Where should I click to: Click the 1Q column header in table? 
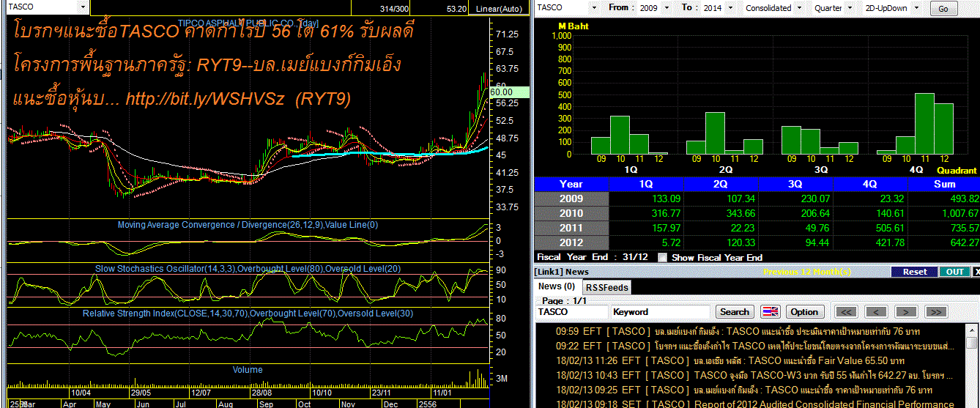[x=647, y=184]
